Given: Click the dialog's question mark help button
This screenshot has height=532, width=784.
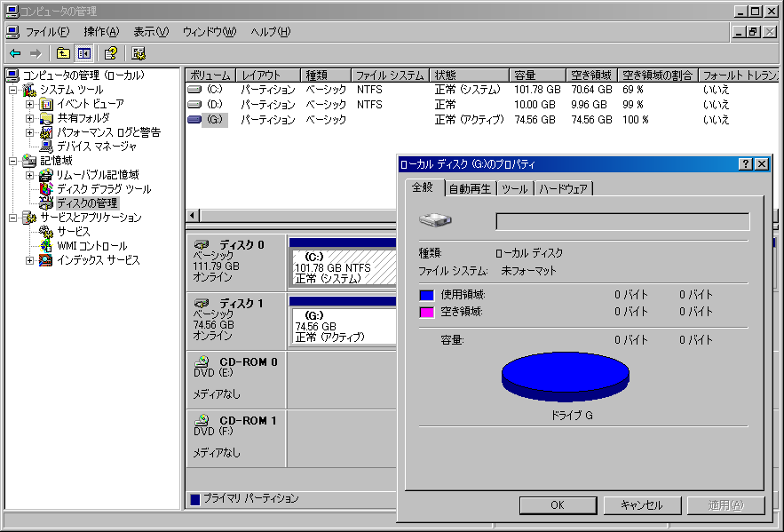Looking at the screenshot, I should [746, 164].
